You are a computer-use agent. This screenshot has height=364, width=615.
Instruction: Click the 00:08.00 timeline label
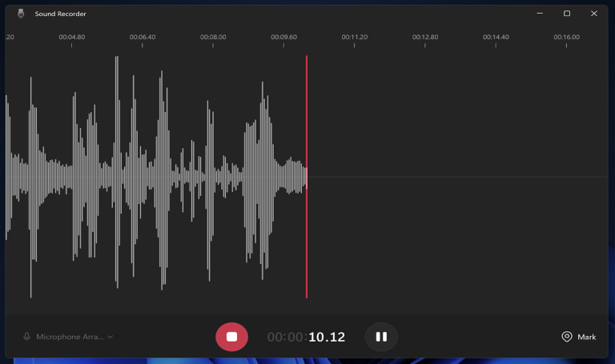213,38
